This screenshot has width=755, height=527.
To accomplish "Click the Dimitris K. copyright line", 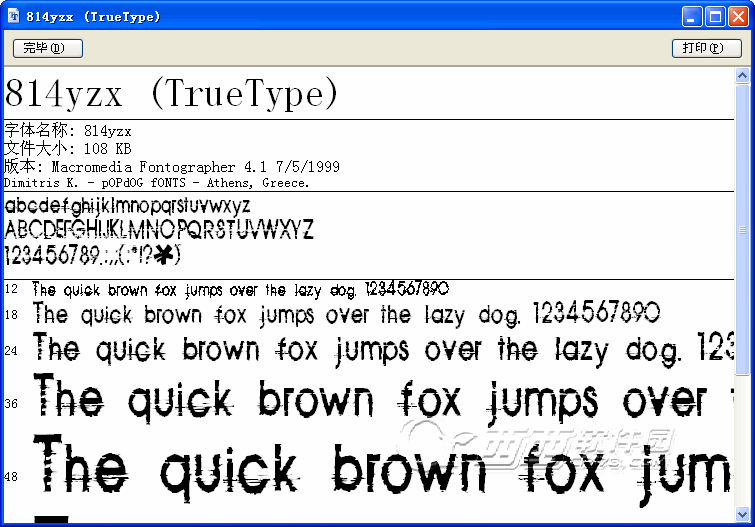I will 157,183.
